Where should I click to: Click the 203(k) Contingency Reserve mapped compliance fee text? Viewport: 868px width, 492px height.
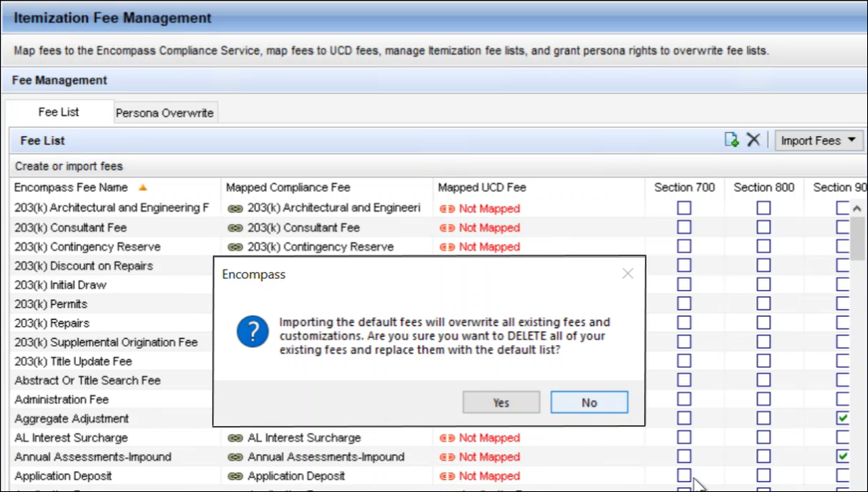pyautogui.click(x=320, y=247)
